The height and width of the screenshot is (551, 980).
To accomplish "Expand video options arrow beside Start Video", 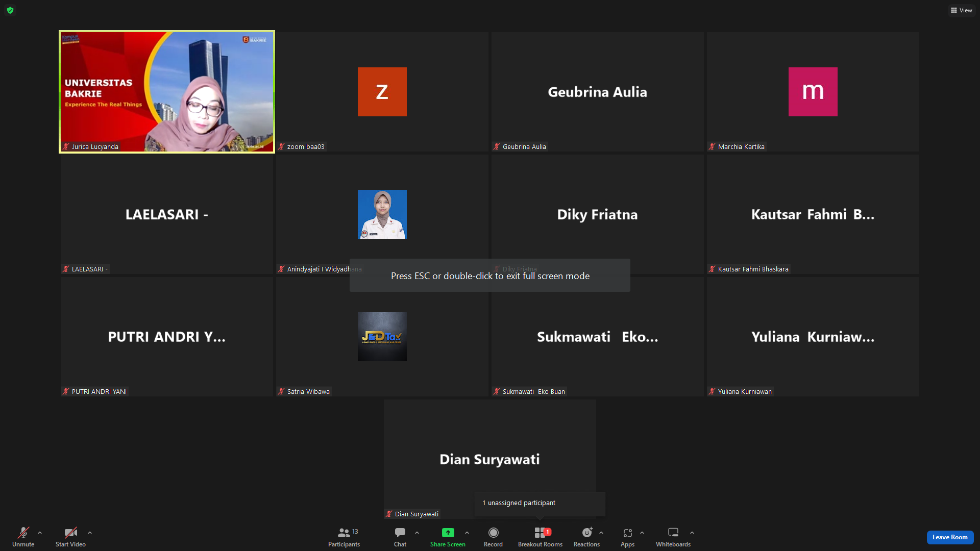I will pos(90,533).
